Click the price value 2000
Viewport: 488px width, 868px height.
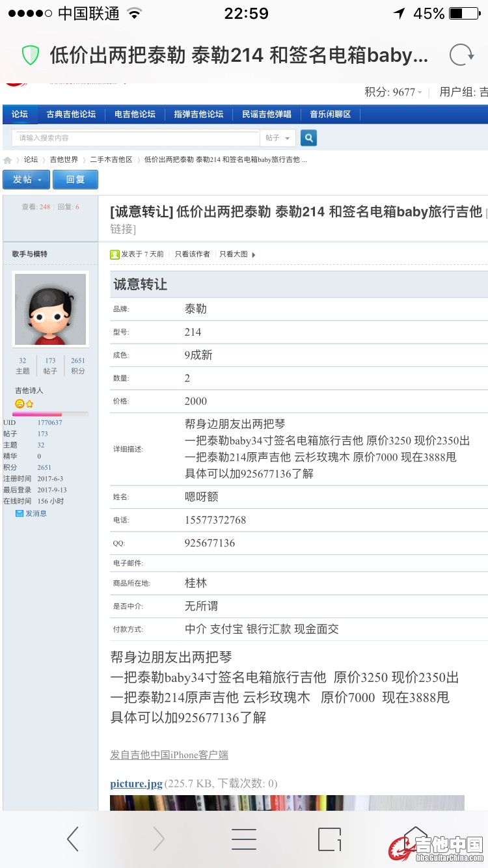pos(196,401)
